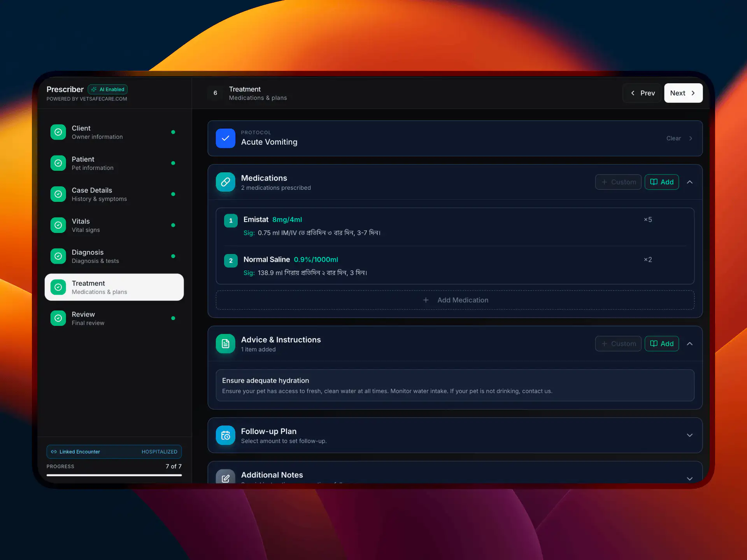The image size is (747, 560).
Task: Click the ×5 quantity for Emistat
Action: pyautogui.click(x=648, y=220)
